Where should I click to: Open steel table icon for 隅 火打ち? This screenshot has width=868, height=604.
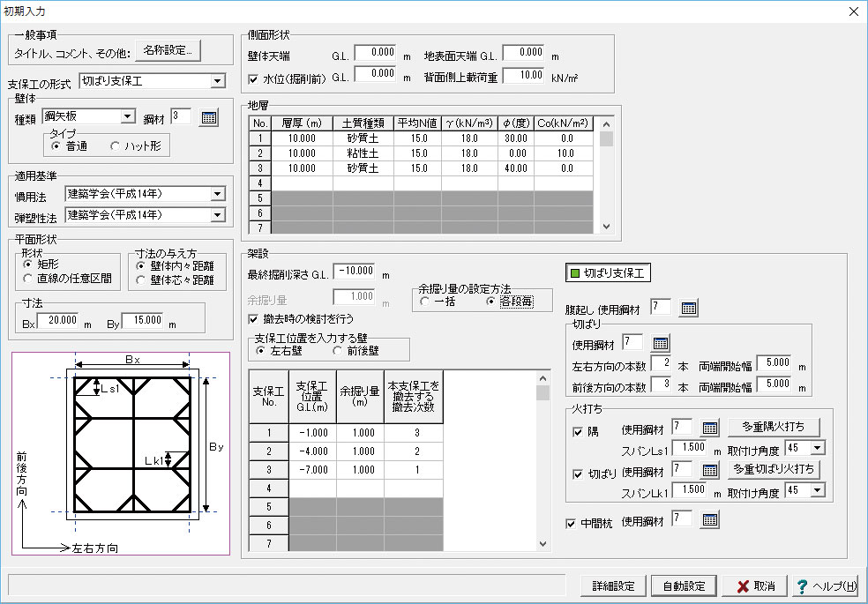click(x=710, y=429)
